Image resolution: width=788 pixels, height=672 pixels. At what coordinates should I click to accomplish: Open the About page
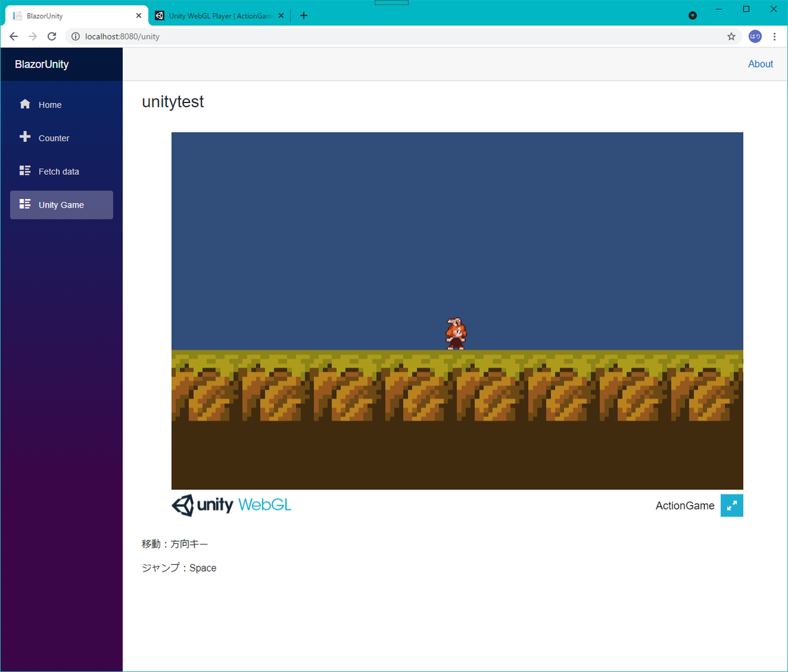point(760,64)
